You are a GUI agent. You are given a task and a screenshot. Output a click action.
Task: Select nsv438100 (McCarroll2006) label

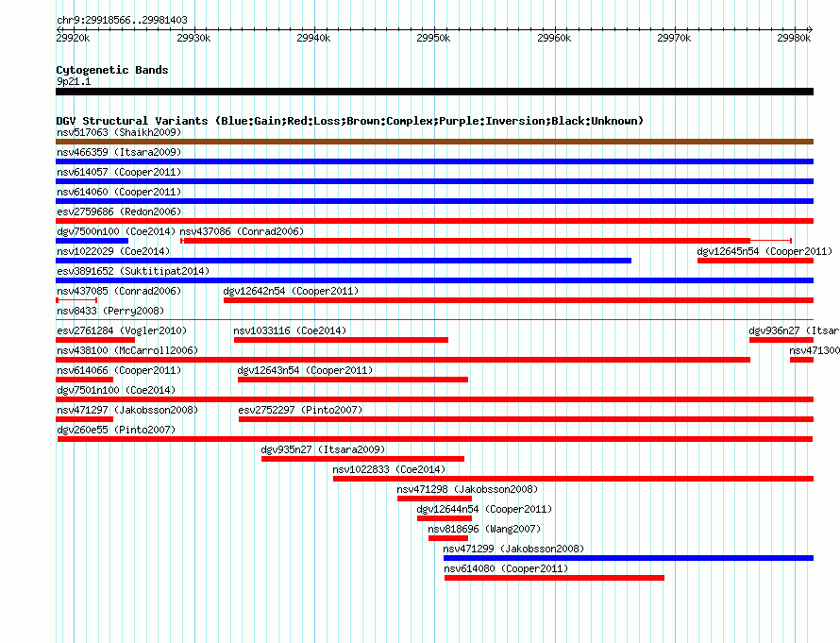[127, 350]
